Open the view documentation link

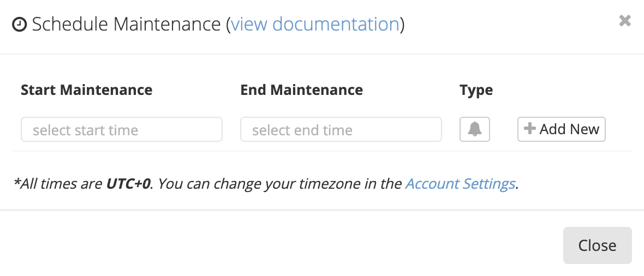pyautogui.click(x=315, y=25)
